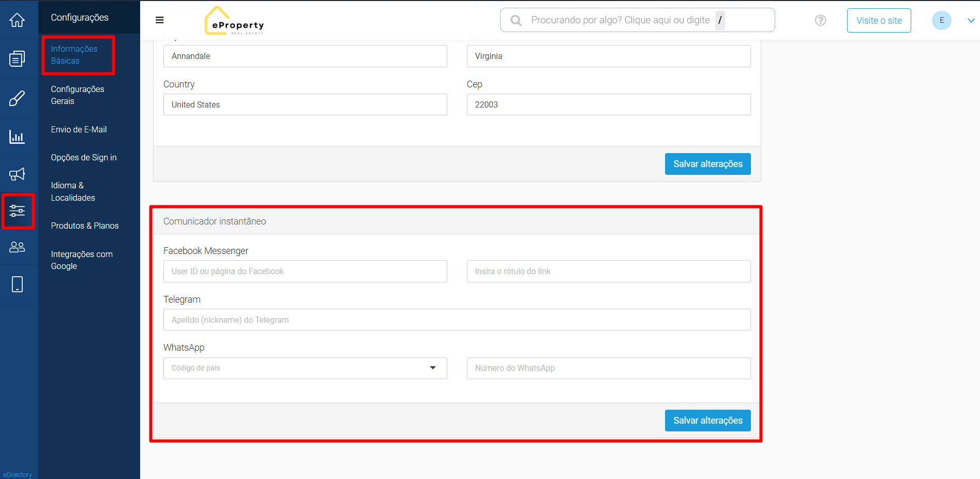Open Integrações com Google settings
Viewport: 980px width, 479px height.
(82, 260)
